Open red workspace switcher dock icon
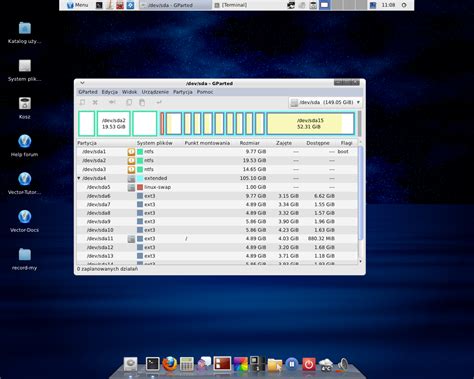Screen dimensions: 474x379 coord(222,363)
